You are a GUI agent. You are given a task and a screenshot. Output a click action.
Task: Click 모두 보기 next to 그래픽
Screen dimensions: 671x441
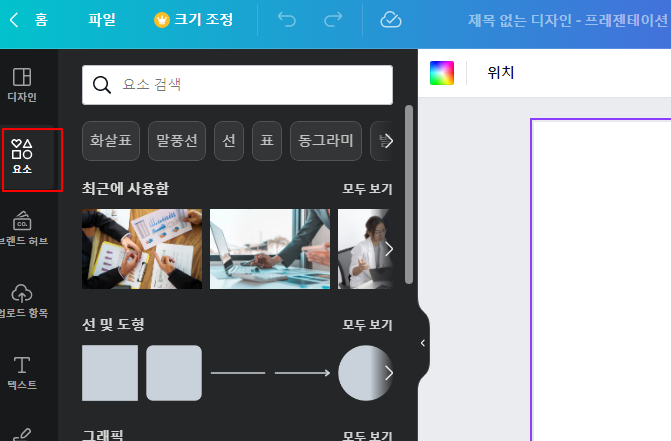tap(367, 435)
